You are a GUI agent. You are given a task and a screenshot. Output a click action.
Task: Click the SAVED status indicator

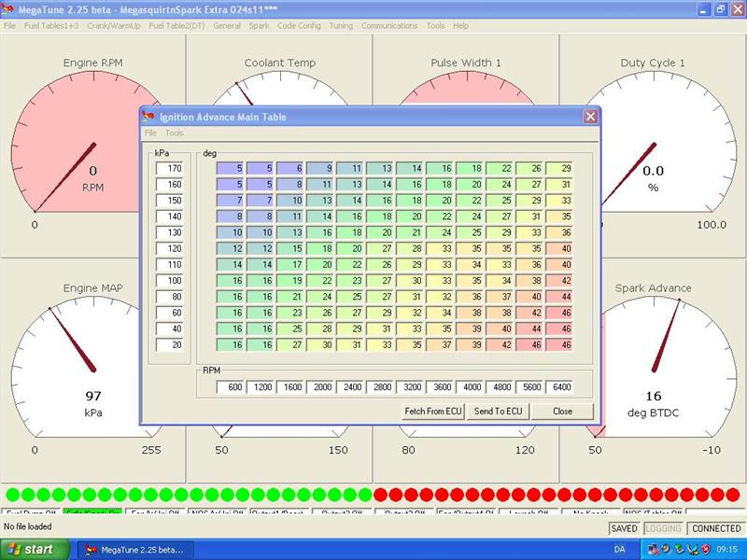[x=624, y=528]
